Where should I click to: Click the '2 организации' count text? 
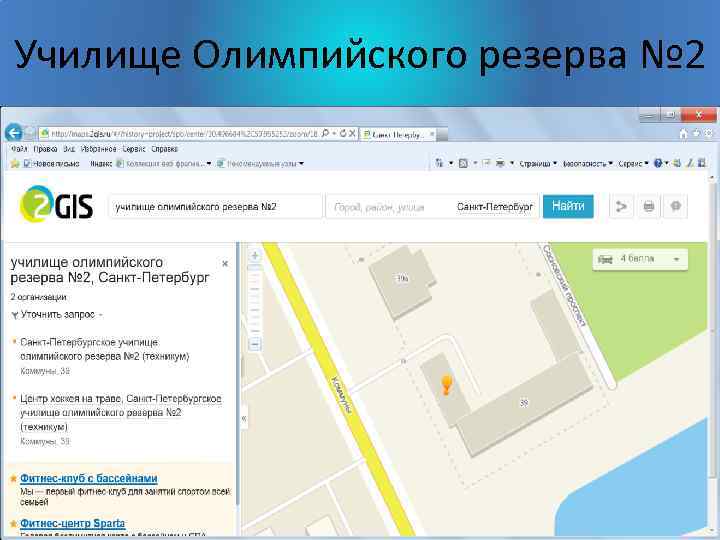click(39, 297)
